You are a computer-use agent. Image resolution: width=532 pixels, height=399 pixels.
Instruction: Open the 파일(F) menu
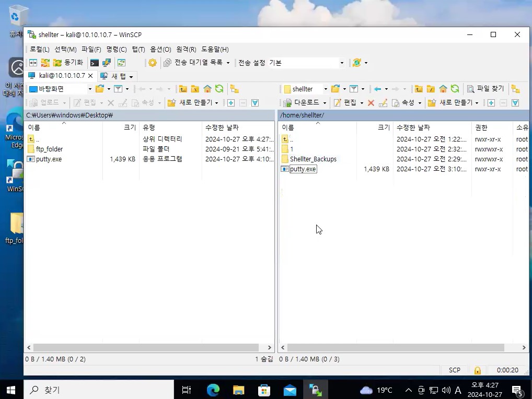coord(91,50)
